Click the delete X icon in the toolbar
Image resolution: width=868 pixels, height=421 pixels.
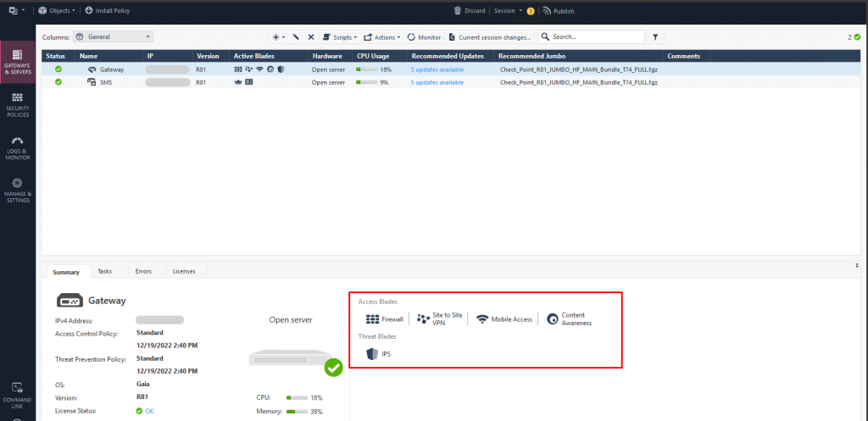click(311, 37)
